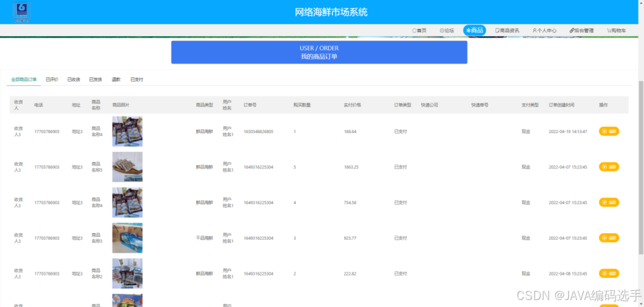
Task: Switch to 已评价 tab
Action: (52, 80)
